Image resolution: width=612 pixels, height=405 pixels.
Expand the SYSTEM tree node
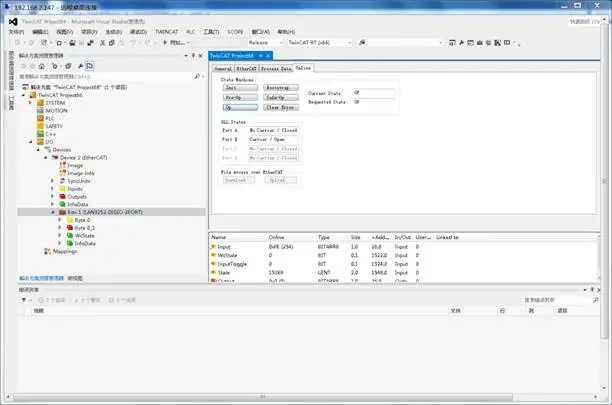click(30, 103)
